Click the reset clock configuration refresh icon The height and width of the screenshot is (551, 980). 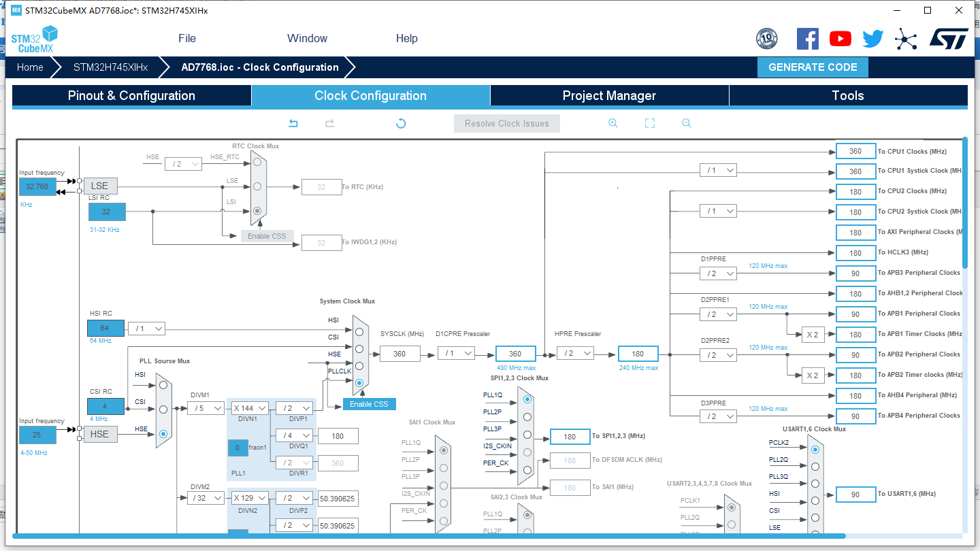(x=401, y=123)
